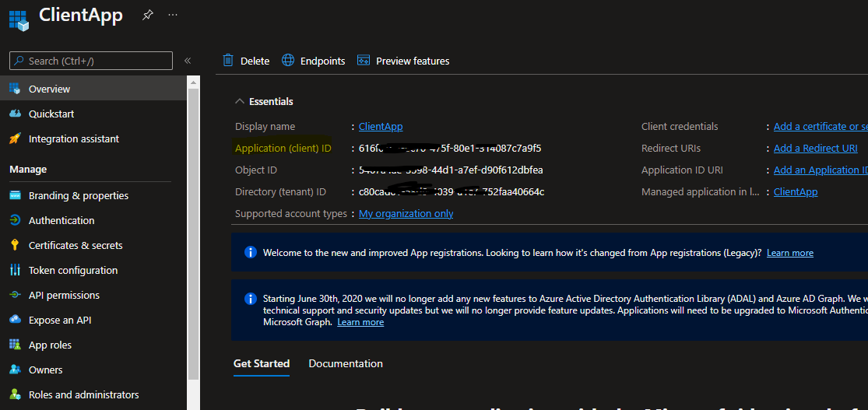Screen dimensions: 868x410
Task: Open the ellipsis more options menu
Action: coord(173,15)
